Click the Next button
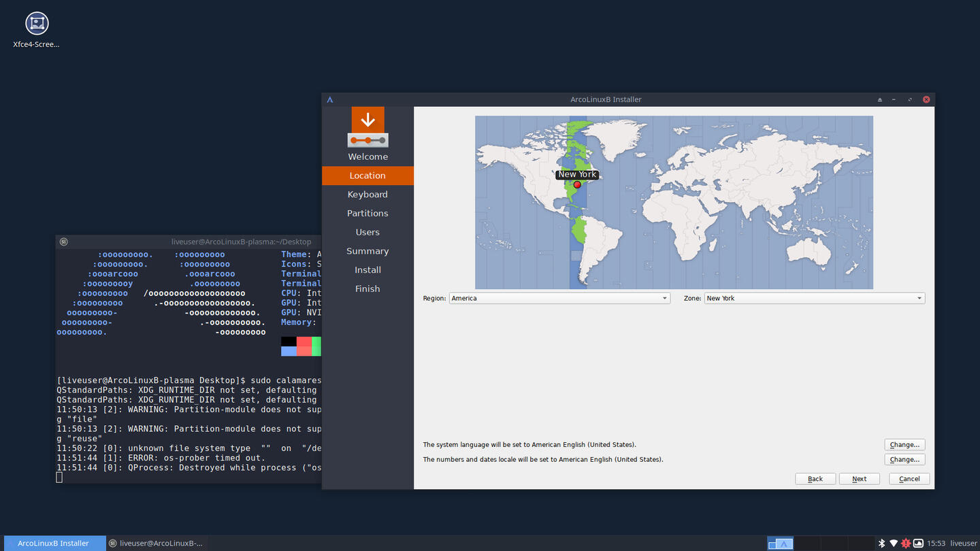The image size is (980, 551). [x=860, y=479]
